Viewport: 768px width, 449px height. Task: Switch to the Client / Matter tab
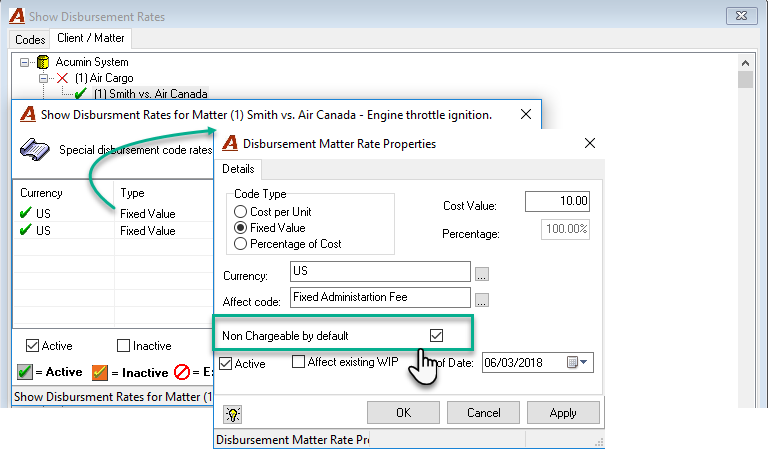coord(91,38)
